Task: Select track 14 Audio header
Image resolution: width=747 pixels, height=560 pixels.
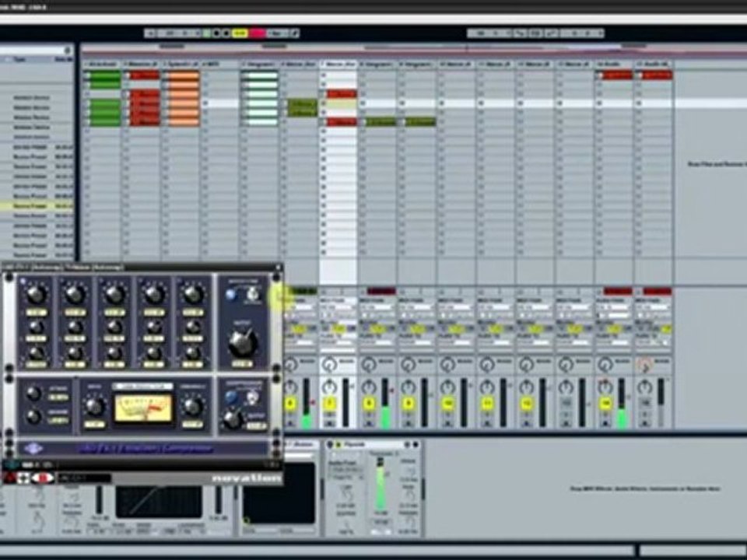Action: 614,64
